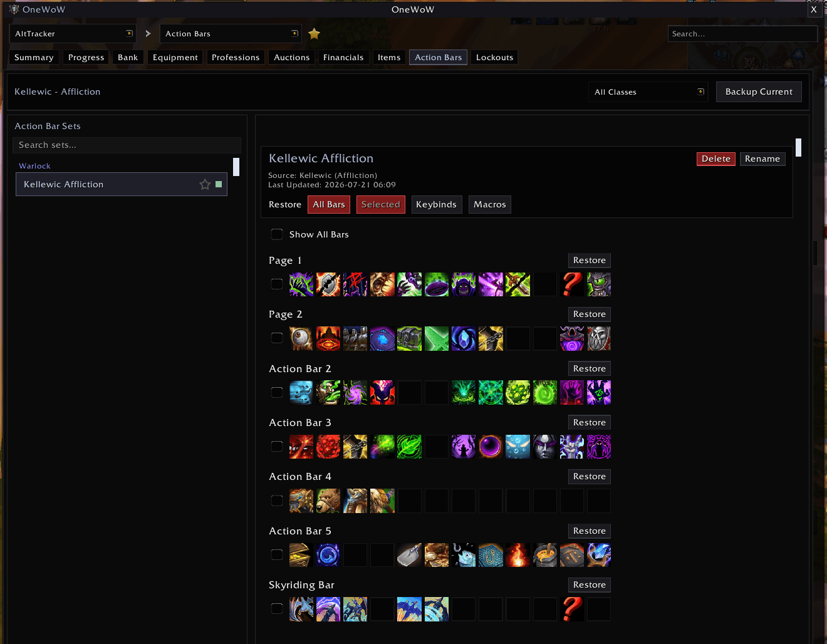Click the gold treasure chest icon on Action Bar 5
Viewport: 827px width, 644px height.
click(301, 555)
